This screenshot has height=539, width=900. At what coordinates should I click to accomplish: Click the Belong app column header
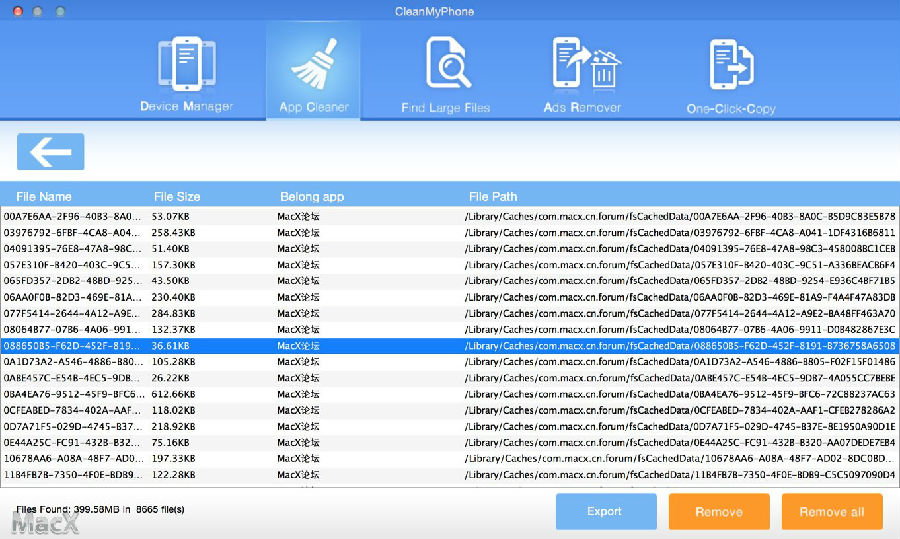311,197
